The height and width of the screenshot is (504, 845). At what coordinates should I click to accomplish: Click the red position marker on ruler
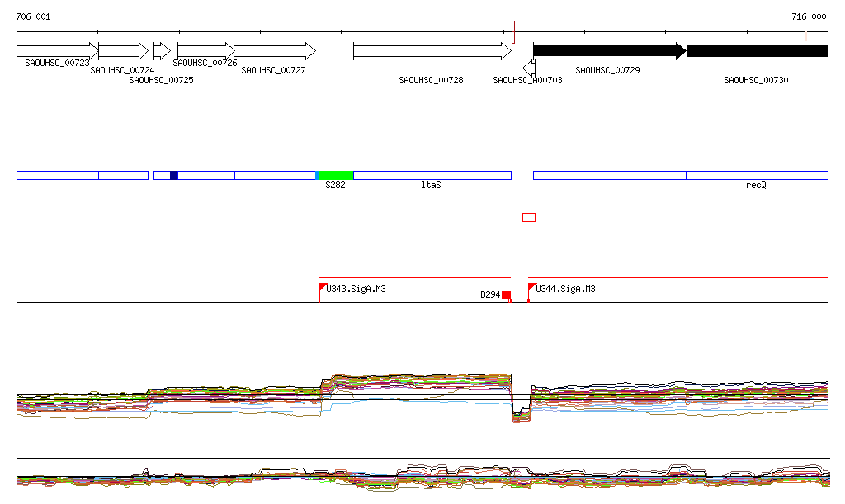click(x=513, y=32)
